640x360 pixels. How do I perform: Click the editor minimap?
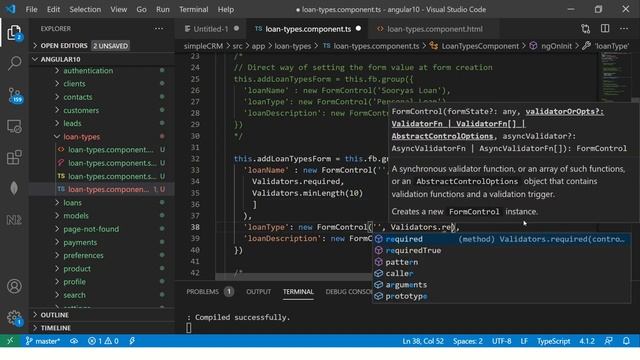pyautogui.click(x=615, y=78)
